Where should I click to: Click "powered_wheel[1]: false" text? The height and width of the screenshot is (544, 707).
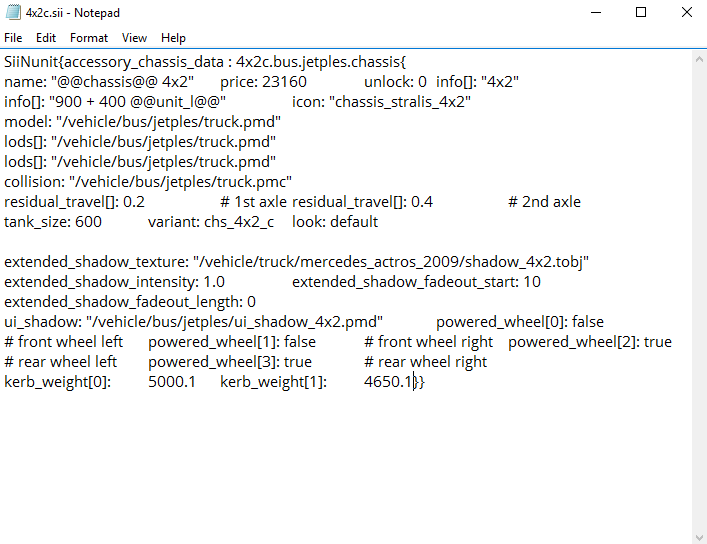[232, 342]
